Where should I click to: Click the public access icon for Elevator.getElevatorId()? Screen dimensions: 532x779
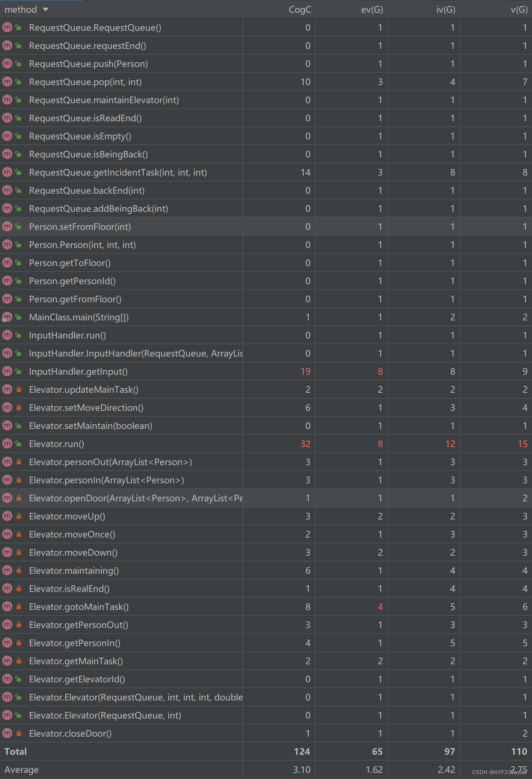coord(18,679)
